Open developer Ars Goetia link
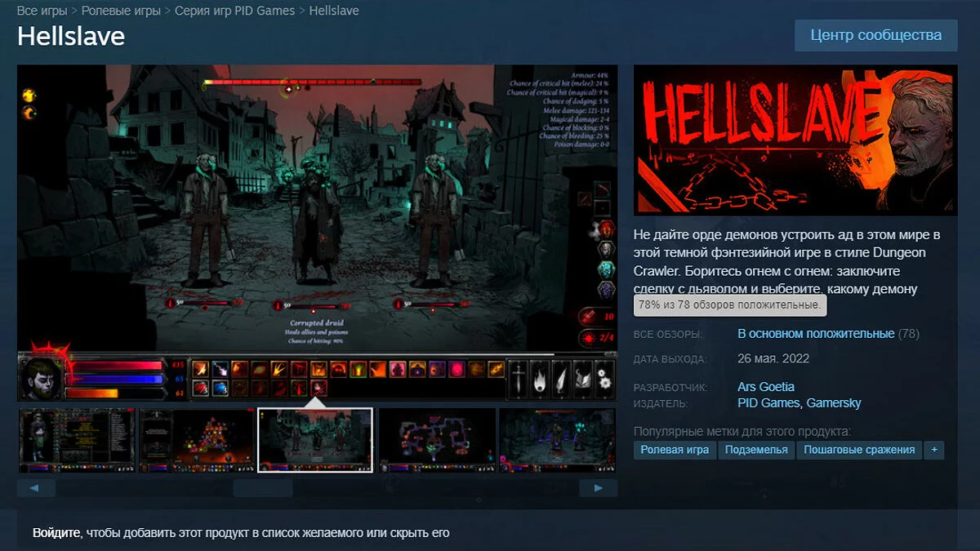Screen dimensions: 980x551 (x=766, y=387)
